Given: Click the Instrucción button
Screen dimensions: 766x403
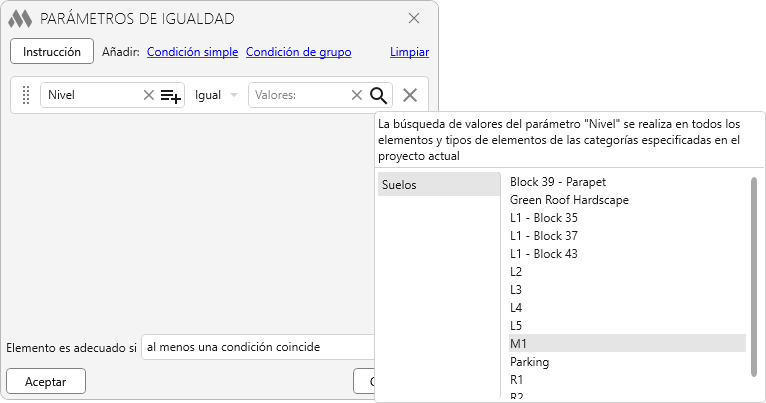Looking at the screenshot, I should click(52, 51).
